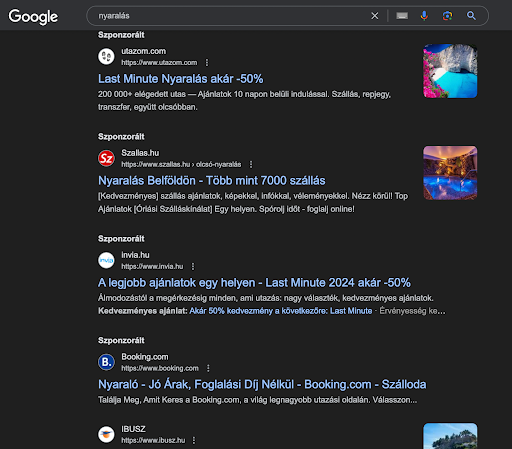This screenshot has height=449, width=512.
Task: Open A legjobb ajánlatok egy helyen link
Action: [254, 283]
